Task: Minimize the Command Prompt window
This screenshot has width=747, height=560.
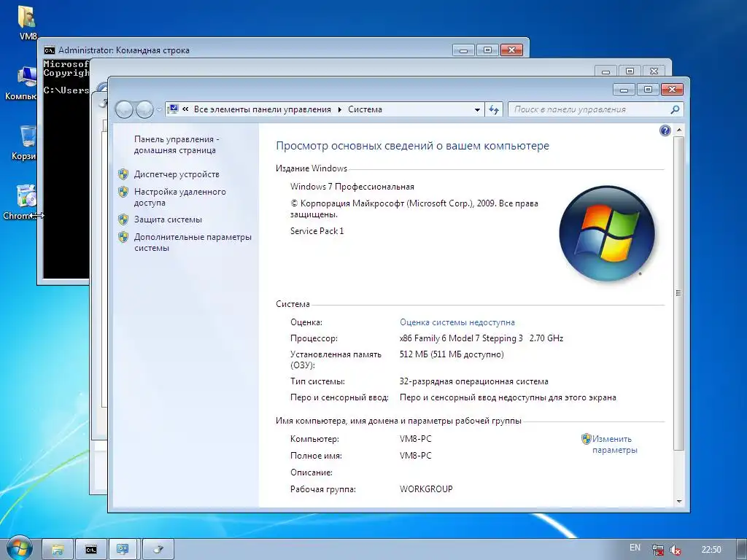Action: click(463, 50)
